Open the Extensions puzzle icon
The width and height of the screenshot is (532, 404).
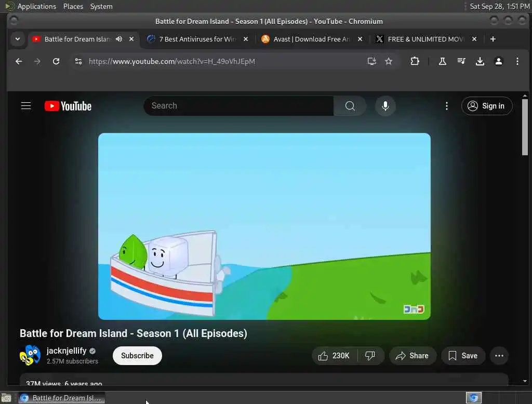click(415, 61)
